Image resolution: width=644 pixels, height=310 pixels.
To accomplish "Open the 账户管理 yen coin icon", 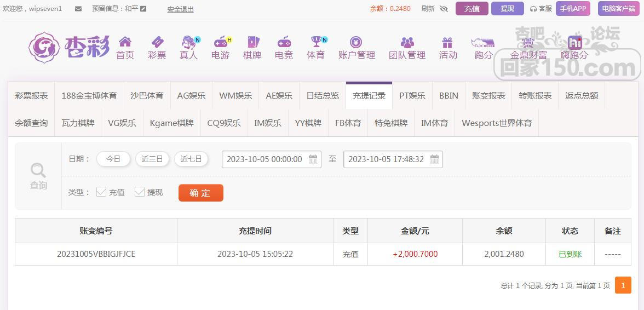I will [356, 42].
